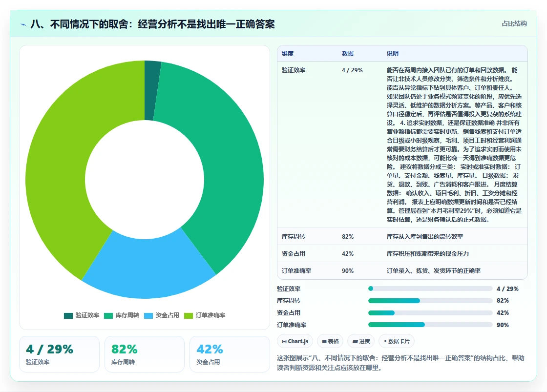Click the 占比结构 label in header

click(x=514, y=24)
